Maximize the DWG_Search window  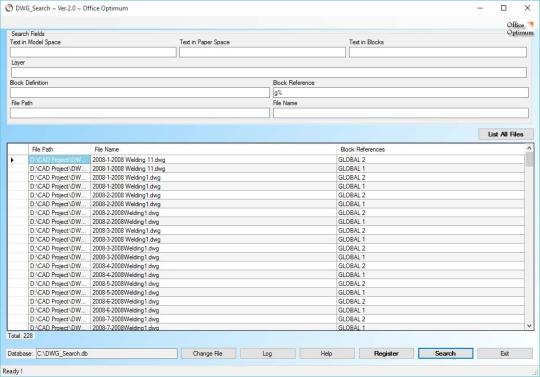[503, 8]
